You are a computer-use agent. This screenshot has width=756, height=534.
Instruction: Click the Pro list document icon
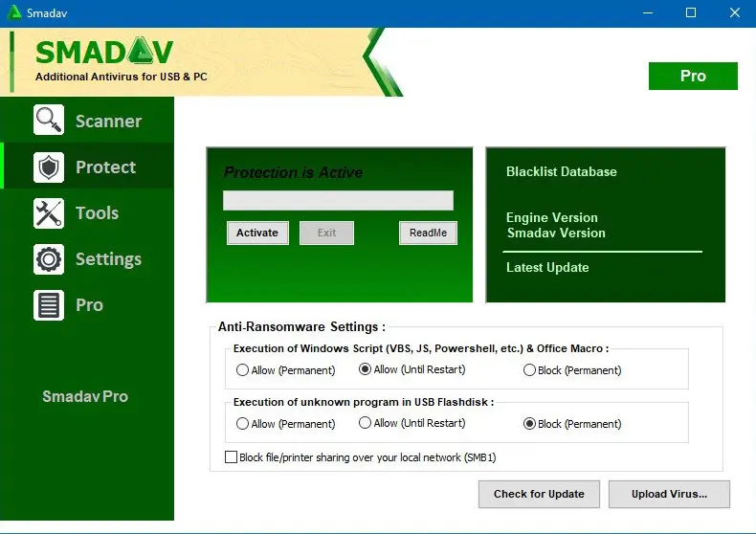click(49, 305)
